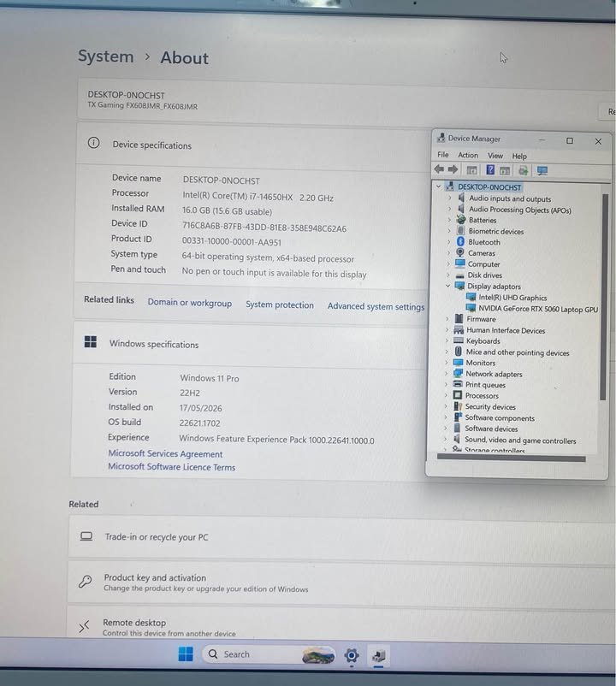Image resolution: width=616 pixels, height=686 pixels.
Task: Click Device ID value 716C8A6B-87FB-43DD-81E8-358E948C62A6
Action: pos(264,227)
